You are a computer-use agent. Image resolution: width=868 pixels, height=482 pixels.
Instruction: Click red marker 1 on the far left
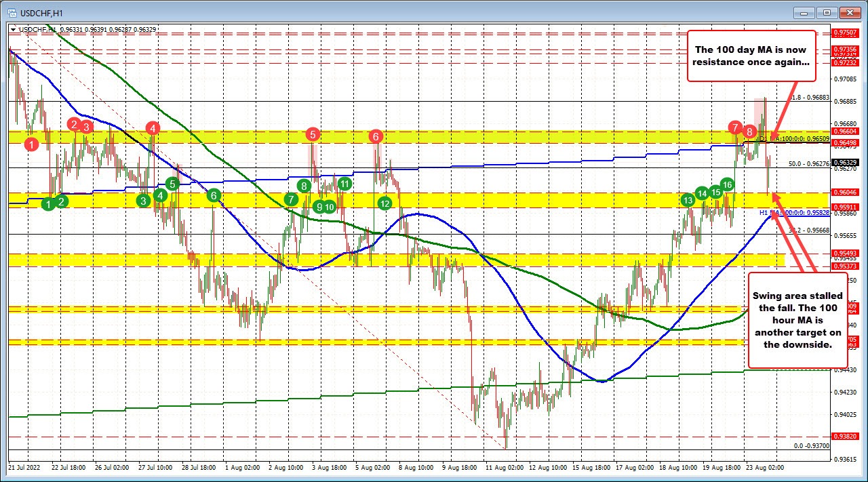click(31, 144)
